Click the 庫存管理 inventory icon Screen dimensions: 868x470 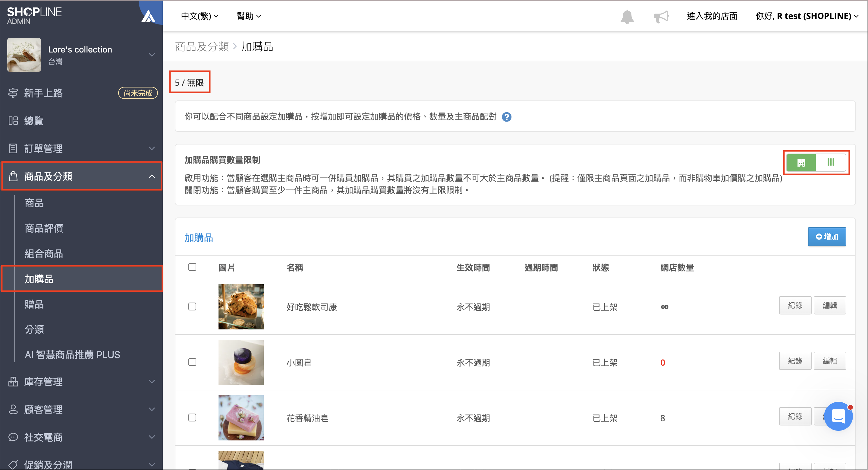click(13, 382)
